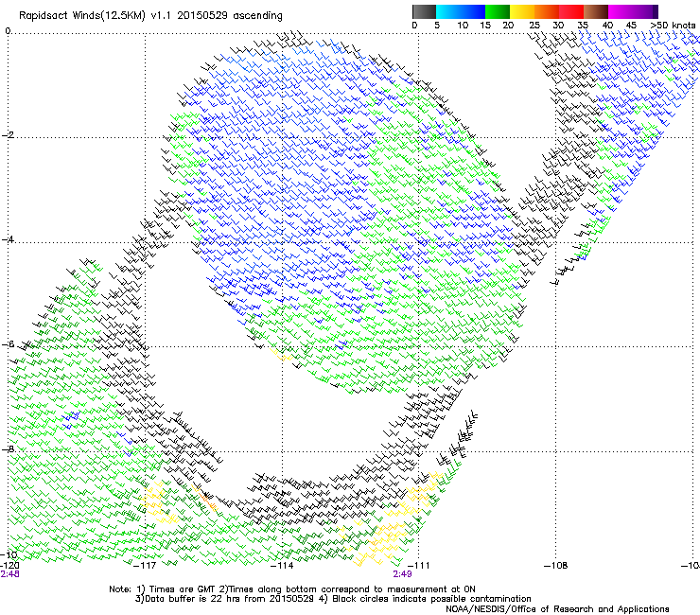Click the magenta 40-45 knots legend color

[621, 11]
